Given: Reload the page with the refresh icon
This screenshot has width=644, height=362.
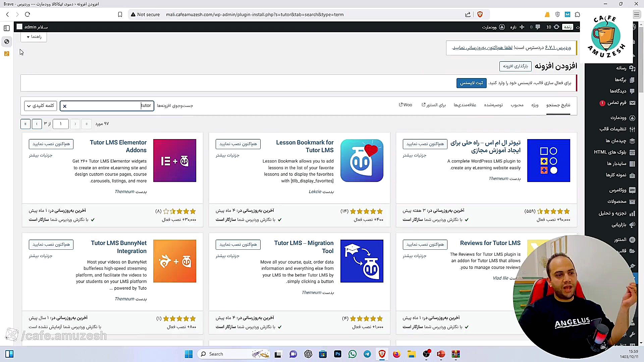Looking at the screenshot, I should tap(28, 14).
